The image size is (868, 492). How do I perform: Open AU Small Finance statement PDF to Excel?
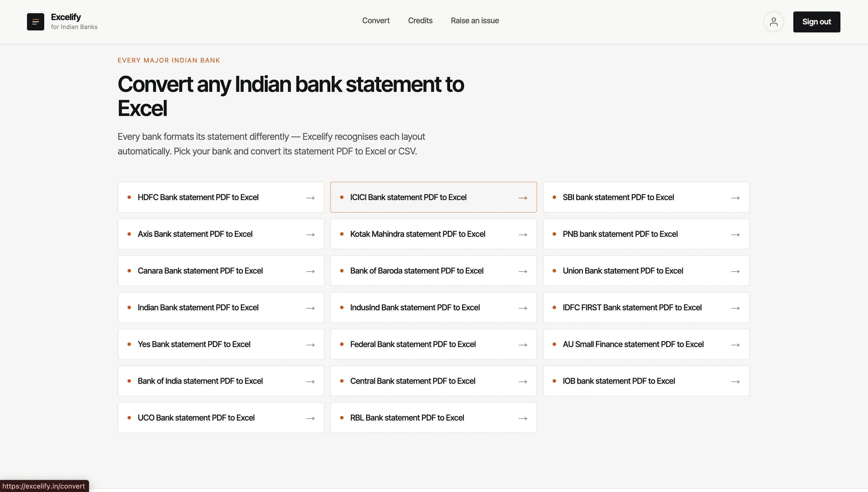(646, 344)
